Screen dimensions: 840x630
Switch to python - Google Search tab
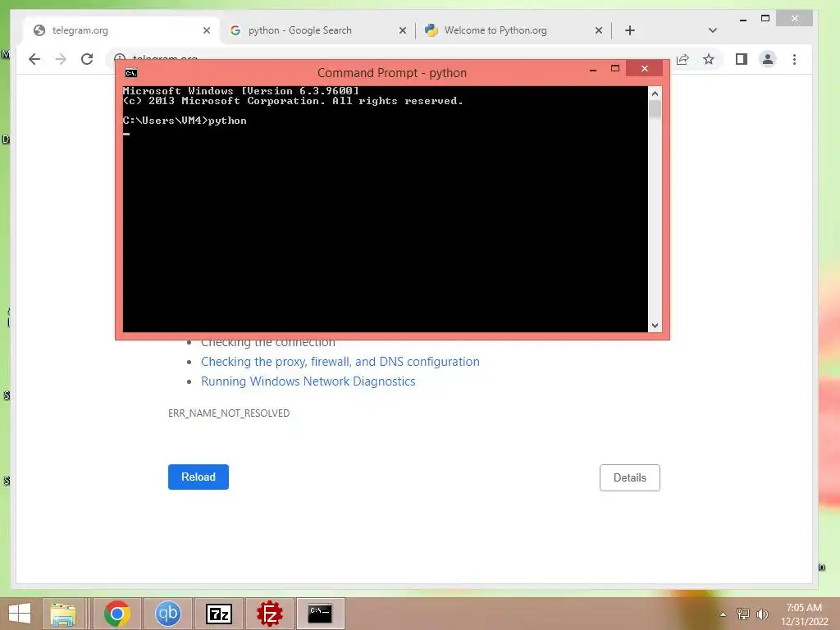(318, 30)
